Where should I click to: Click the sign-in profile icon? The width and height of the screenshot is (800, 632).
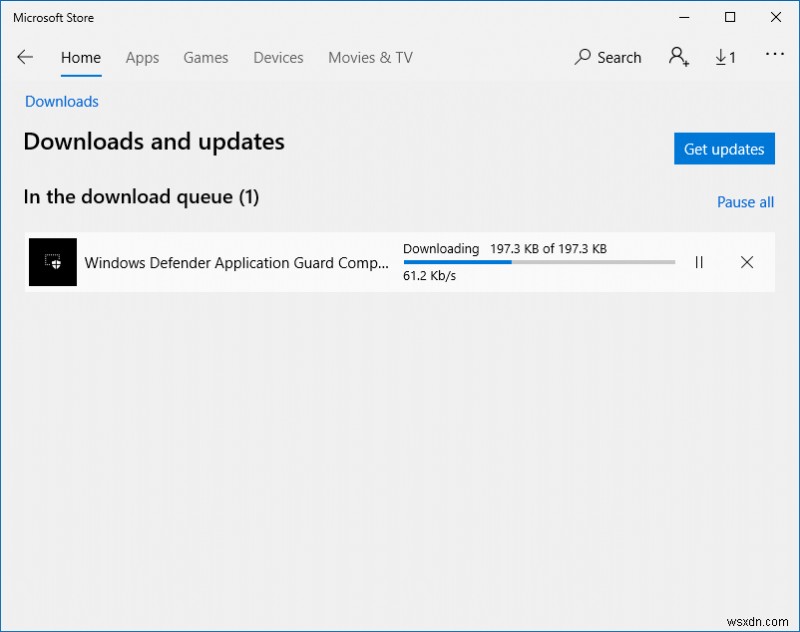pyautogui.click(x=679, y=57)
